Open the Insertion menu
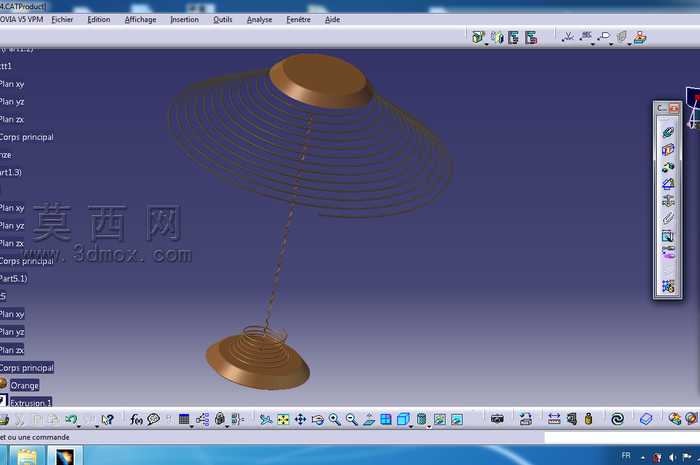 click(184, 20)
